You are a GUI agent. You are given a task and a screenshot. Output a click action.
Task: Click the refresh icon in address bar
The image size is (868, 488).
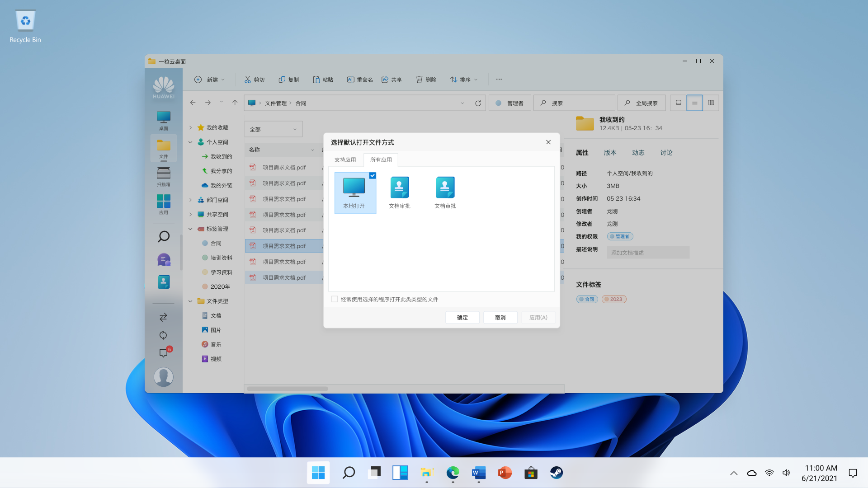(478, 103)
